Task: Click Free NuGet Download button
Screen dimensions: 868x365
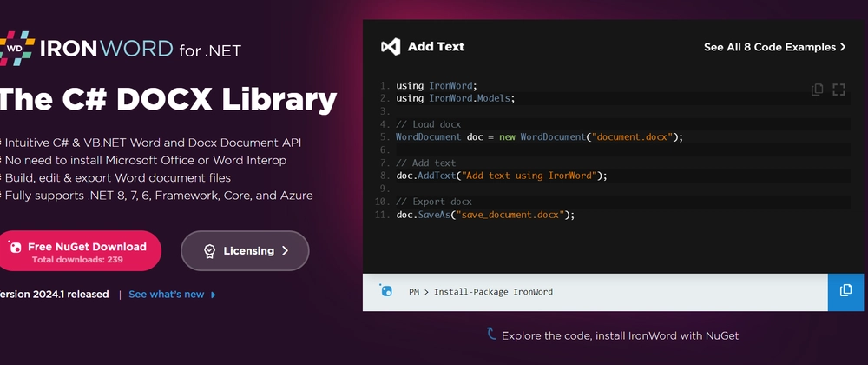Action: (x=79, y=251)
